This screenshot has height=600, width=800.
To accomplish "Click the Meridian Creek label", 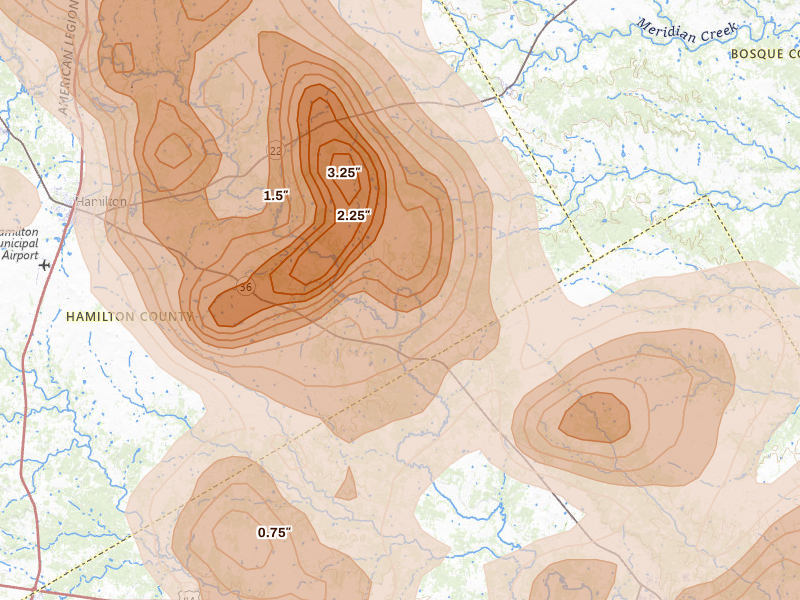I will tap(687, 31).
